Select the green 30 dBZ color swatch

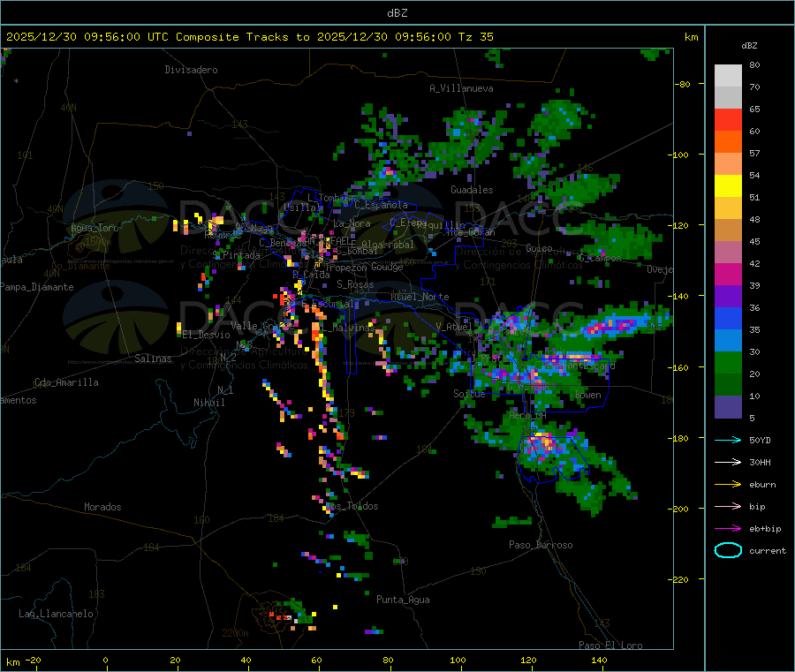728,362
